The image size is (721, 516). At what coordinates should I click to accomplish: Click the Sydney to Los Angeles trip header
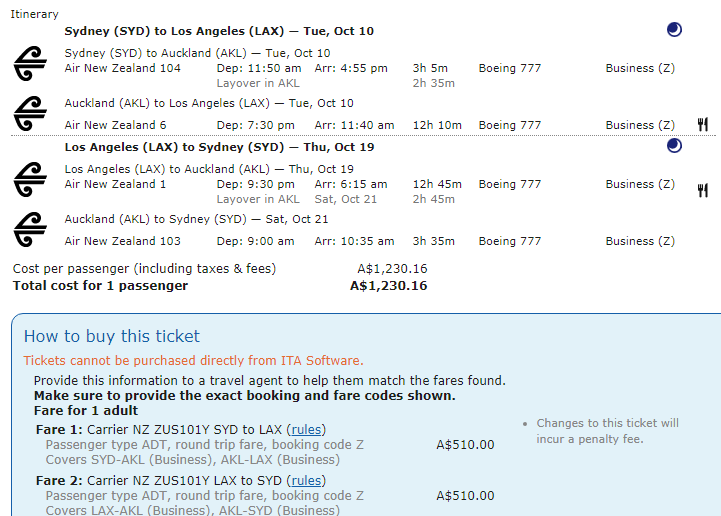219,31
